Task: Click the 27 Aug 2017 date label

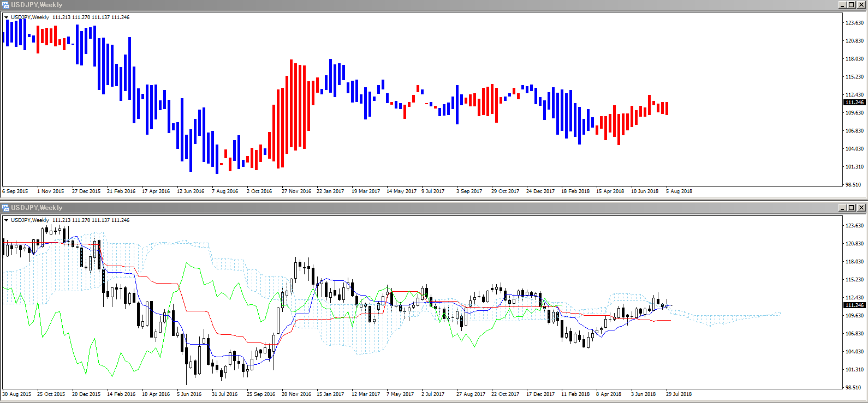Action: click(471, 394)
